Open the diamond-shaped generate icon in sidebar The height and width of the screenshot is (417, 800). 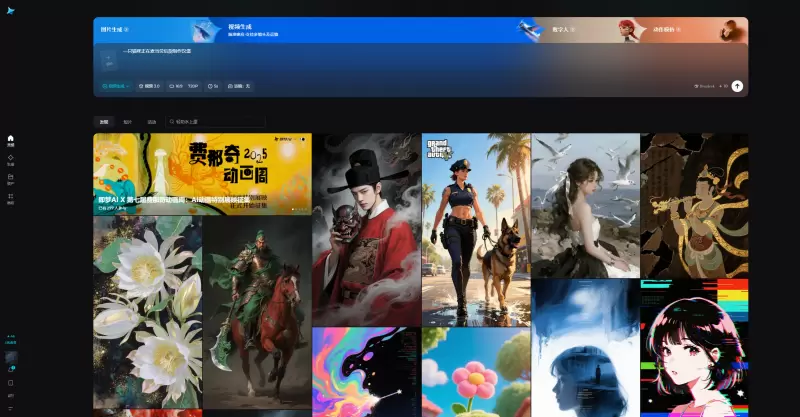[x=11, y=159]
